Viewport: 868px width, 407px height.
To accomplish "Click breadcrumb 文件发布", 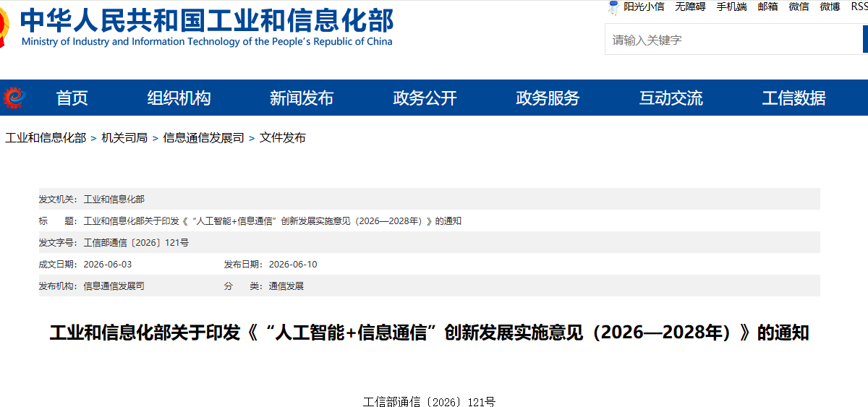I will (283, 137).
